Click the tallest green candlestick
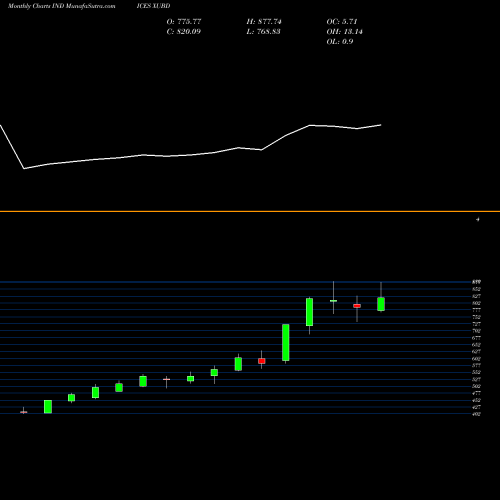This screenshot has height=500, width=500. (286, 342)
